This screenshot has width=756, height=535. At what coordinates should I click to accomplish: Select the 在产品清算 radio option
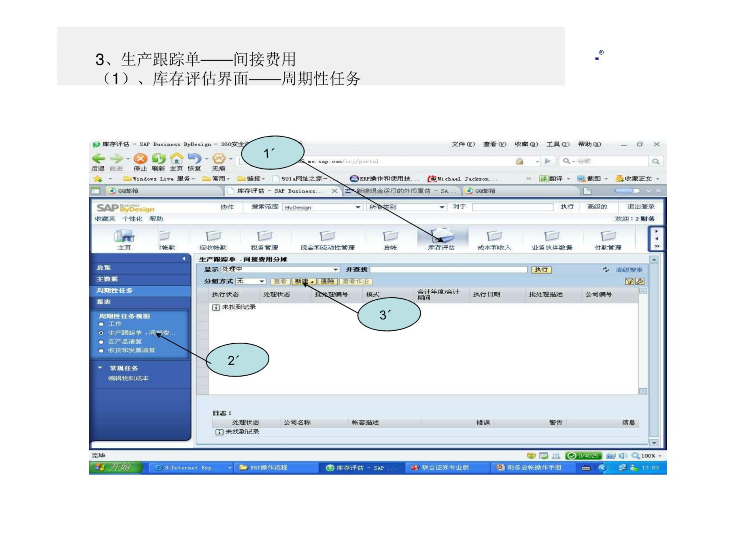tap(101, 342)
